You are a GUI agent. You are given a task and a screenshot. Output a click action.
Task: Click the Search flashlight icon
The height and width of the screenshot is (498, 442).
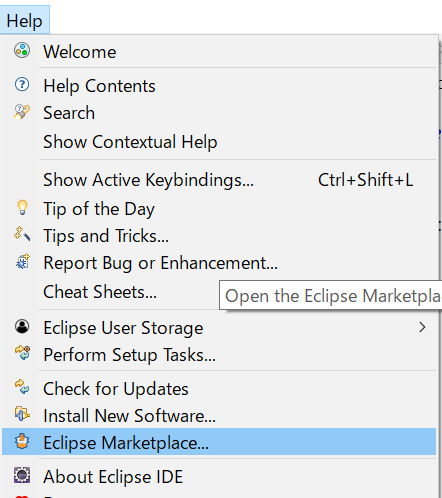tap(22, 112)
